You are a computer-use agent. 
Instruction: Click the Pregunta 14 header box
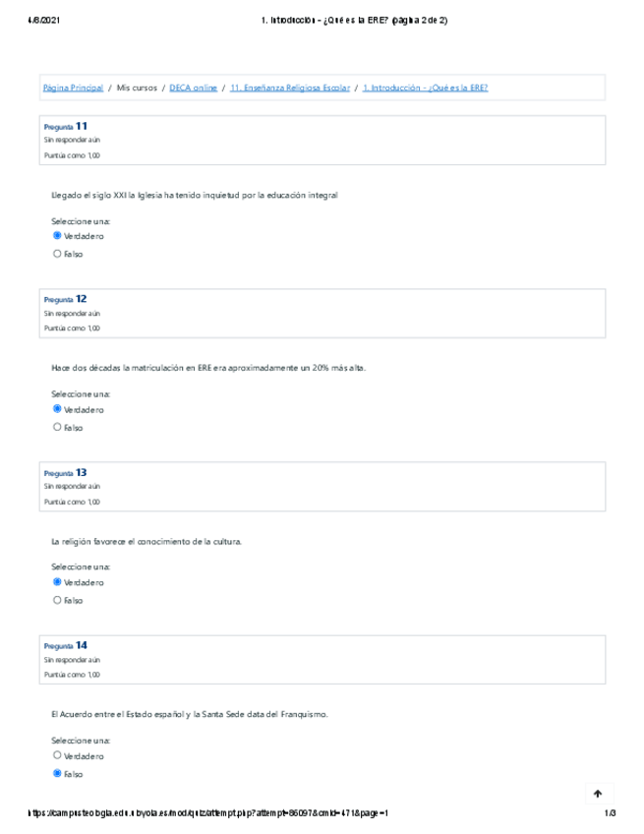(x=322, y=660)
